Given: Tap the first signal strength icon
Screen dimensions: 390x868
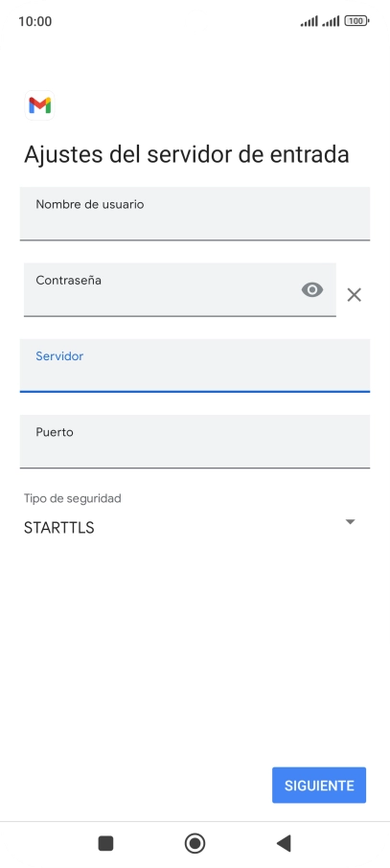Looking at the screenshot, I should [310, 21].
